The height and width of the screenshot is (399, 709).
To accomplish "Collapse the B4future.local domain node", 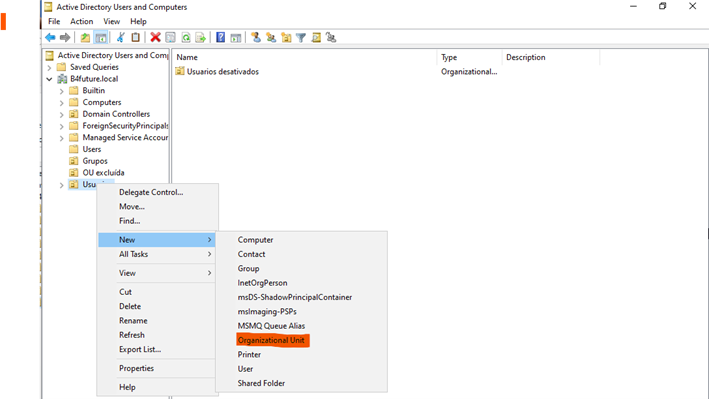I will 49,79.
